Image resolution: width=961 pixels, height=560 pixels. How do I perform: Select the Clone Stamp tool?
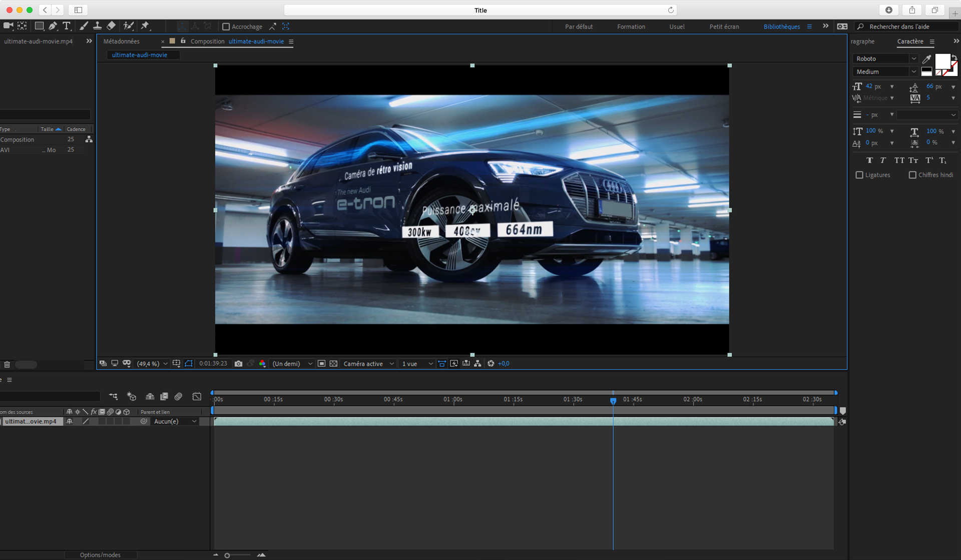pos(97,26)
